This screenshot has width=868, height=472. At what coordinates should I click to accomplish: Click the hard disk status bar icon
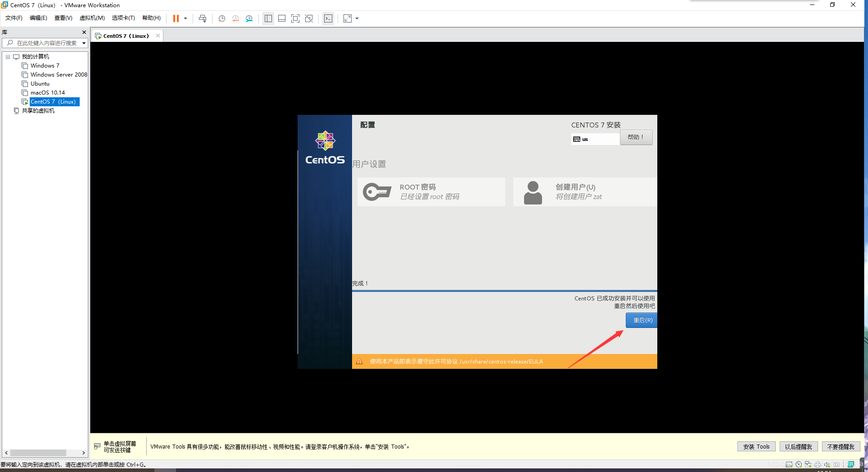(789, 464)
